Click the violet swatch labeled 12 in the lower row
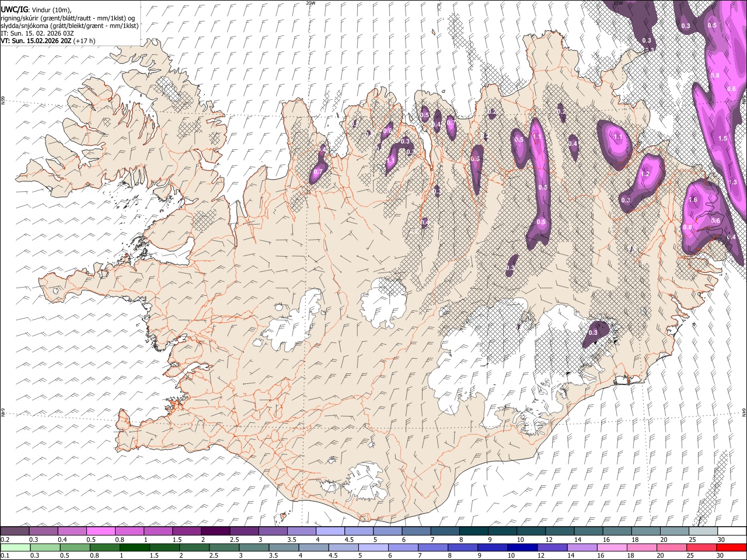This screenshot has width=747, height=560. tap(551, 547)
